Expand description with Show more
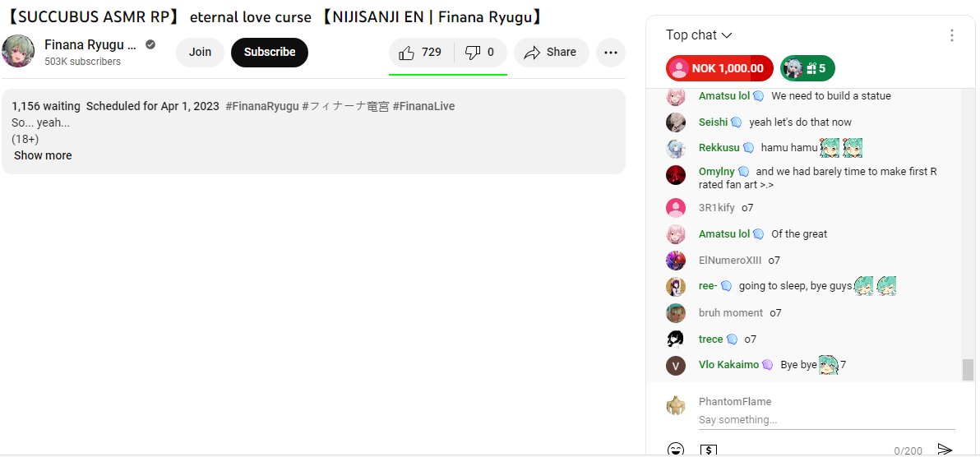 [x=43, y=155]
